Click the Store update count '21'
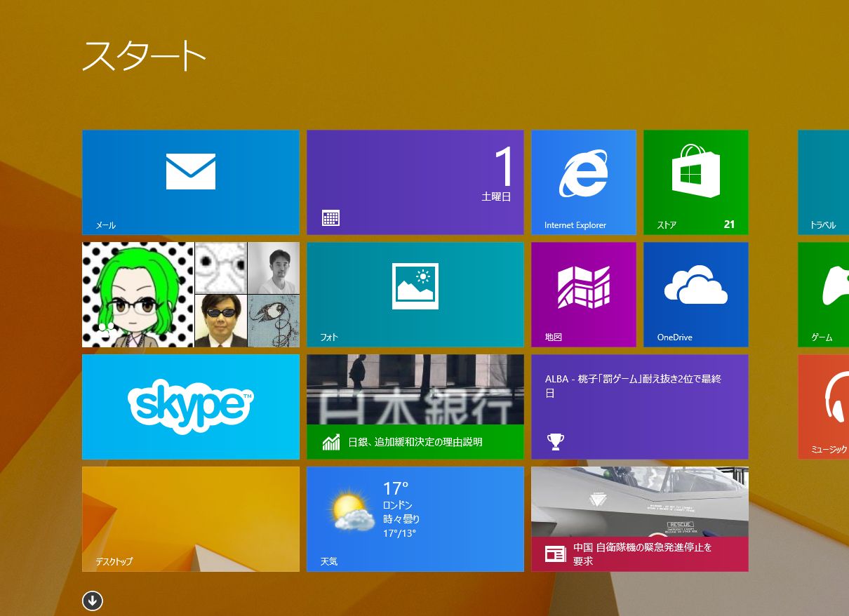 pyautogui.click(x=729, y=225)
